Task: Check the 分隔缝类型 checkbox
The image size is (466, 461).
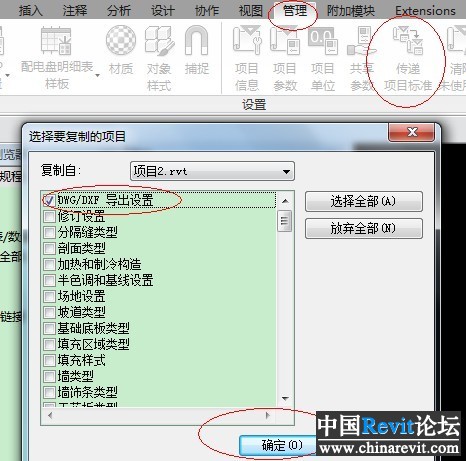Action: (49, 232)
